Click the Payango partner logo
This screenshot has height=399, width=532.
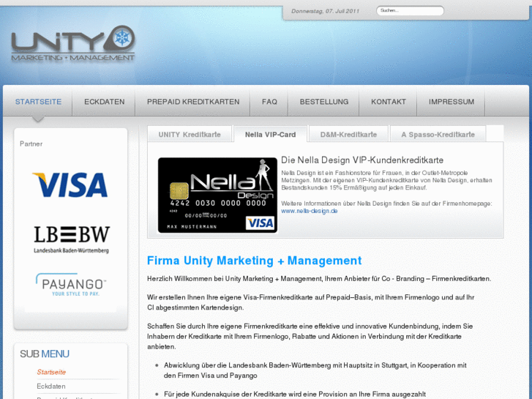click(71, 285)
